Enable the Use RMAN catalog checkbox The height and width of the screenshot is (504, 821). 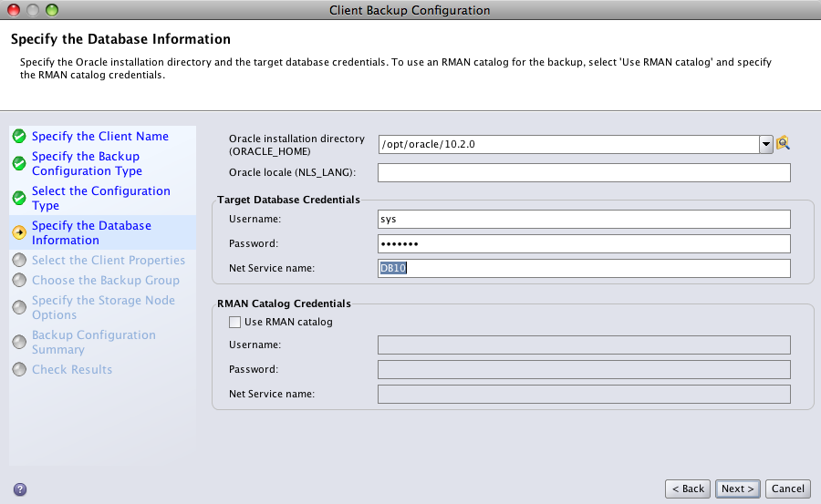point(234,322)
